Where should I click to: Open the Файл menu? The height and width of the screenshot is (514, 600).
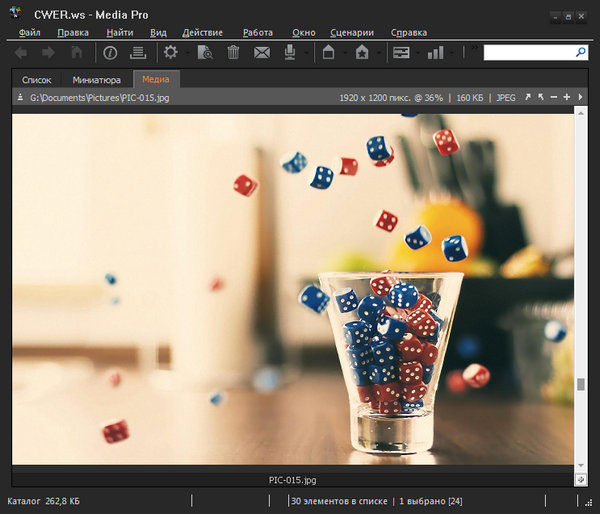[x=29, y=33]
